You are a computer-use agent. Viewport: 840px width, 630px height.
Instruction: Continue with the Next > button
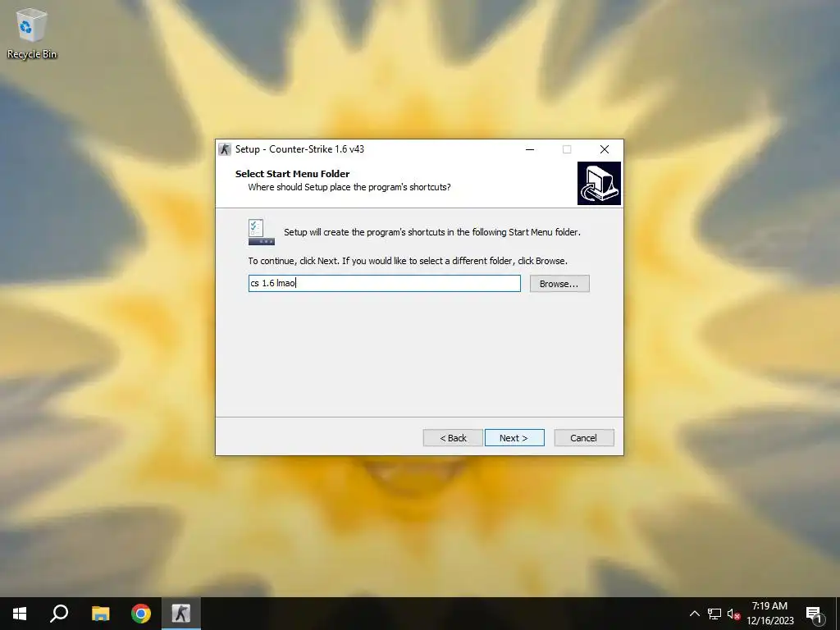514,438
